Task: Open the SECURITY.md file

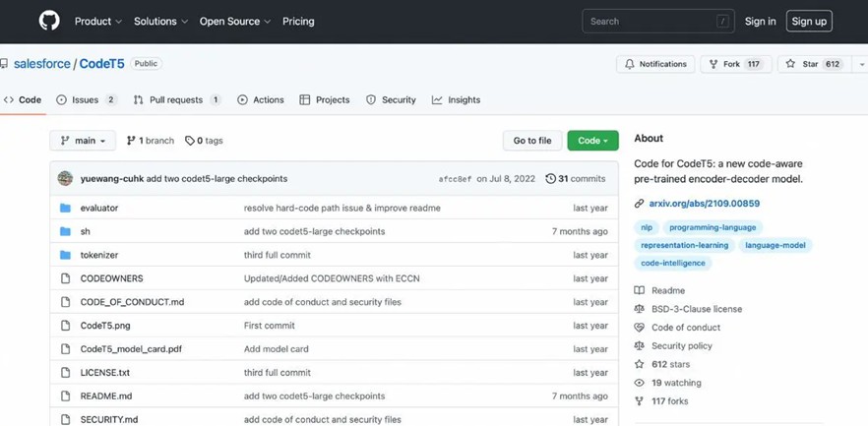Action: [109, 419]
